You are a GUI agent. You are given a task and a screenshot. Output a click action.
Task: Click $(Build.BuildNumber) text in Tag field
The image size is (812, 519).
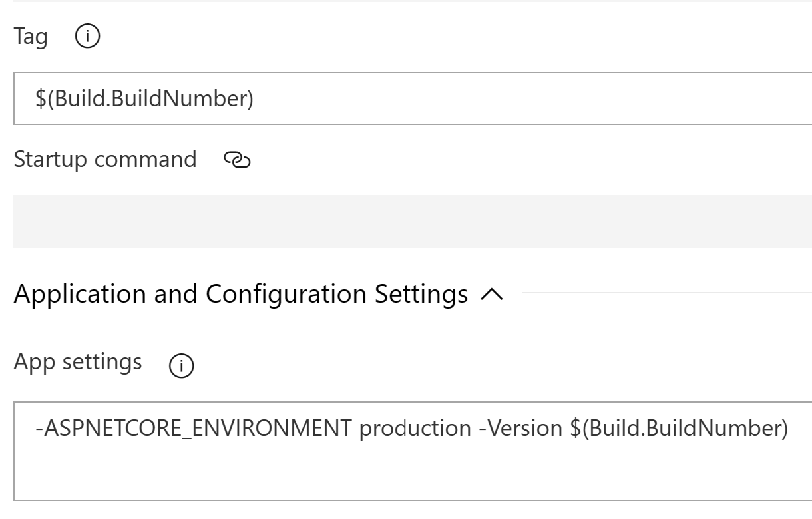pos(144,98)
